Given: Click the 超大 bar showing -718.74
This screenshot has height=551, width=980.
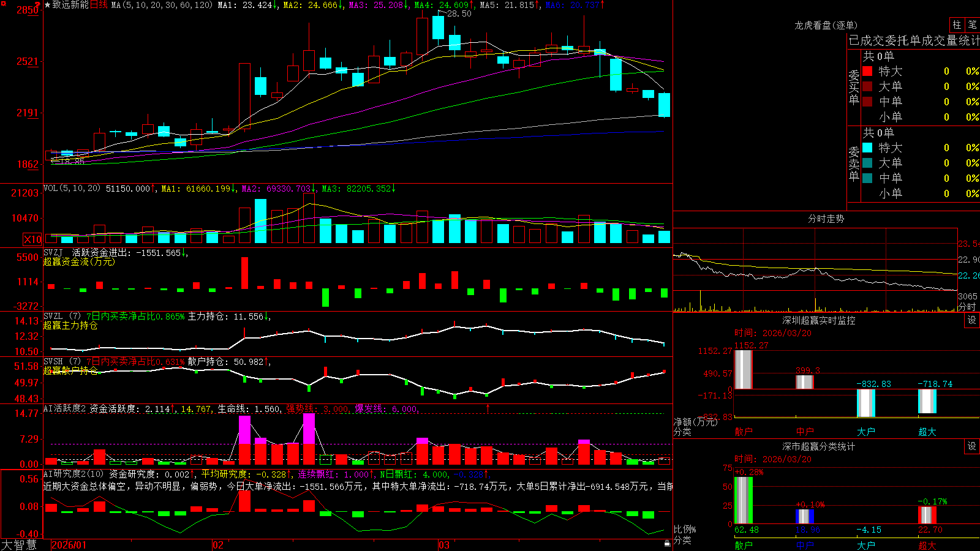Looking at the screenshot, I should (927, 401).
